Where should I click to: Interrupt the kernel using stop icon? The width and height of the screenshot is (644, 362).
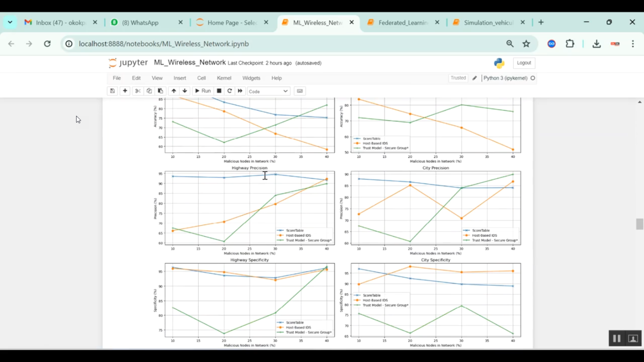pyautogui.click(x=219, y=90)
